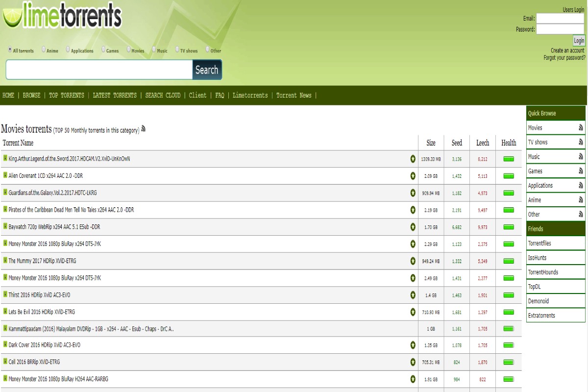Click the health bar of the Kammattipaadam torrent

509,329
